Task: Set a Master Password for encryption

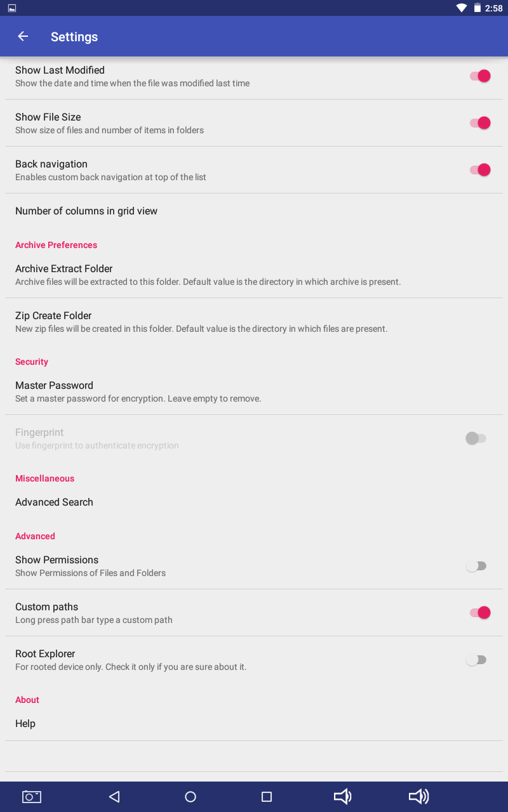Action: (x=54, y=391)
